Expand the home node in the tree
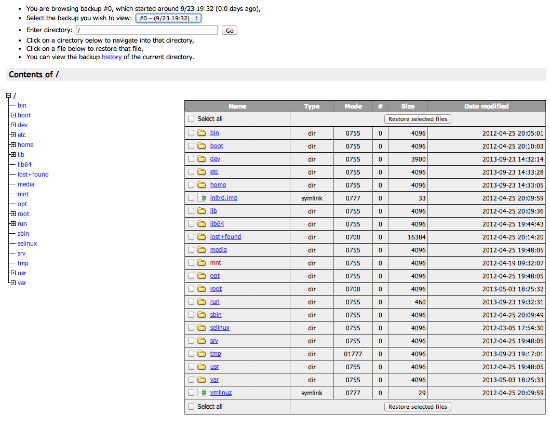Viewport: 550px width, 421px height. (x=13, y=145)
